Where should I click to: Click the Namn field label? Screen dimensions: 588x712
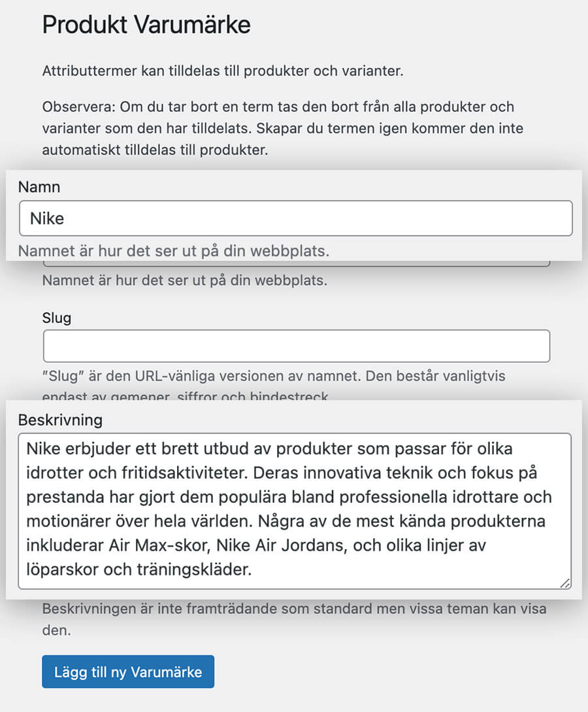click(39, 187)
